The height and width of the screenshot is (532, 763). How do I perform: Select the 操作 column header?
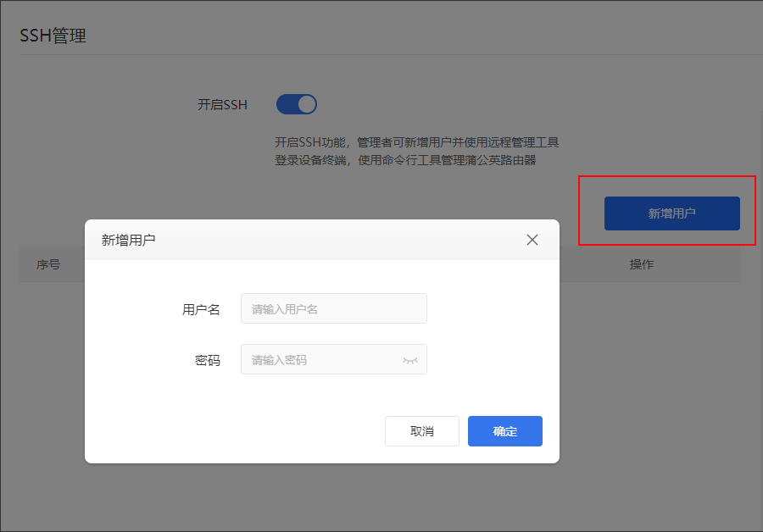click(x=642, y=264)
